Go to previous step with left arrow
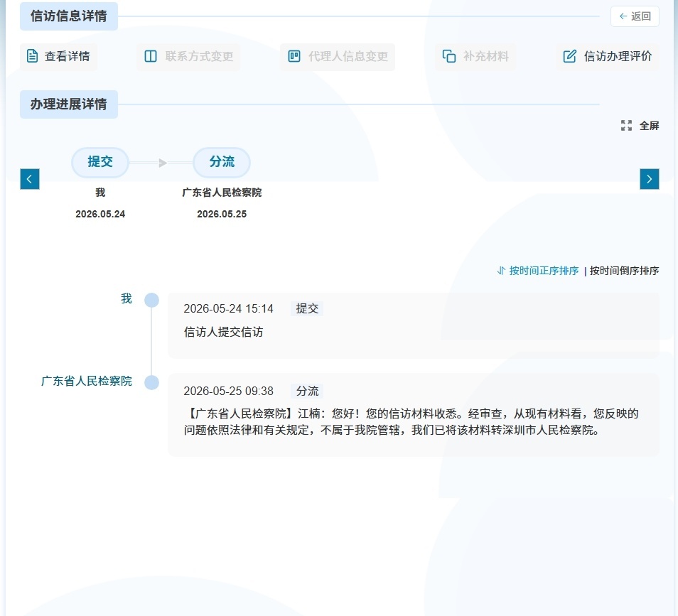 point(30,179)
